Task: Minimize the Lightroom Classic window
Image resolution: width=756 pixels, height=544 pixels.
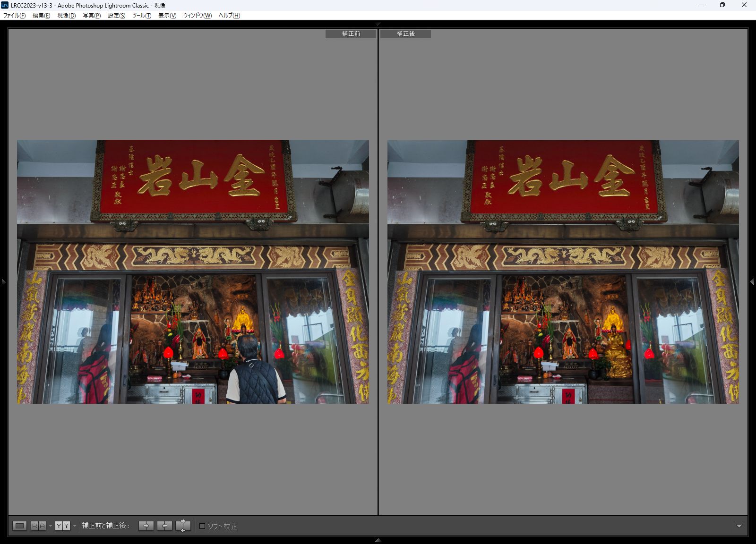Action: [x=701, y=5]
